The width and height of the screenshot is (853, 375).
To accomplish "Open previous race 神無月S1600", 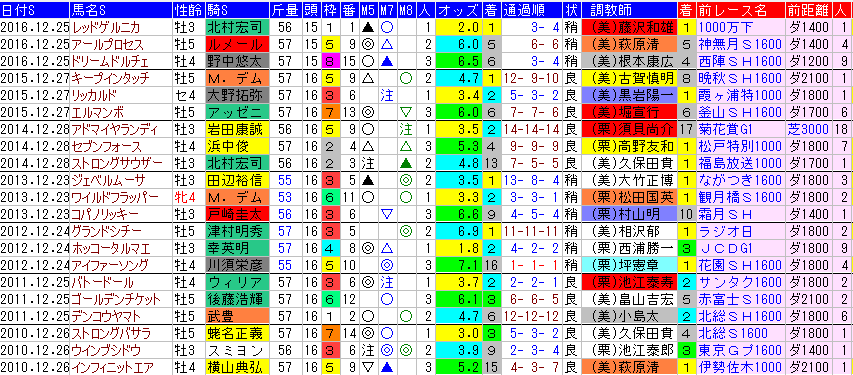I will 740,44.
